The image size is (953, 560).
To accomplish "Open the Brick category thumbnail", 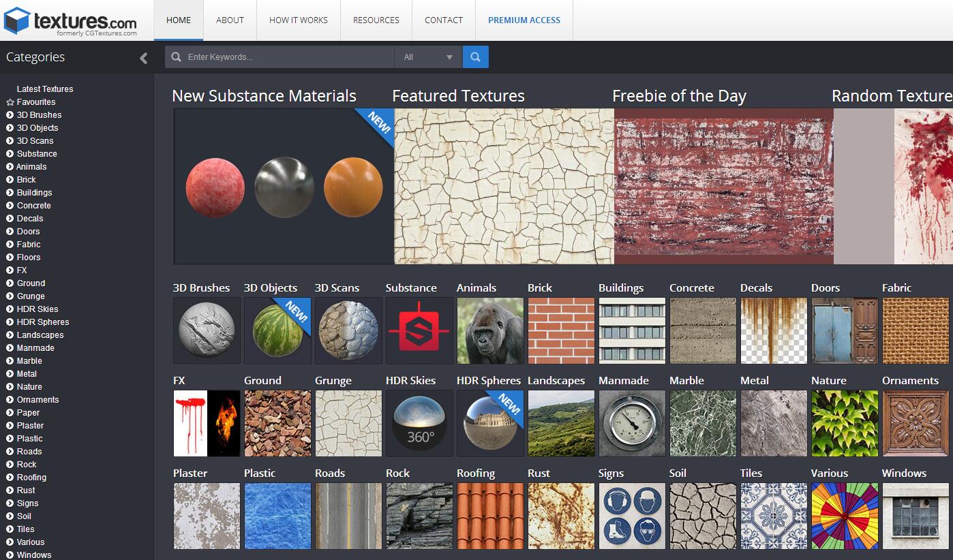I will [561, 330].
